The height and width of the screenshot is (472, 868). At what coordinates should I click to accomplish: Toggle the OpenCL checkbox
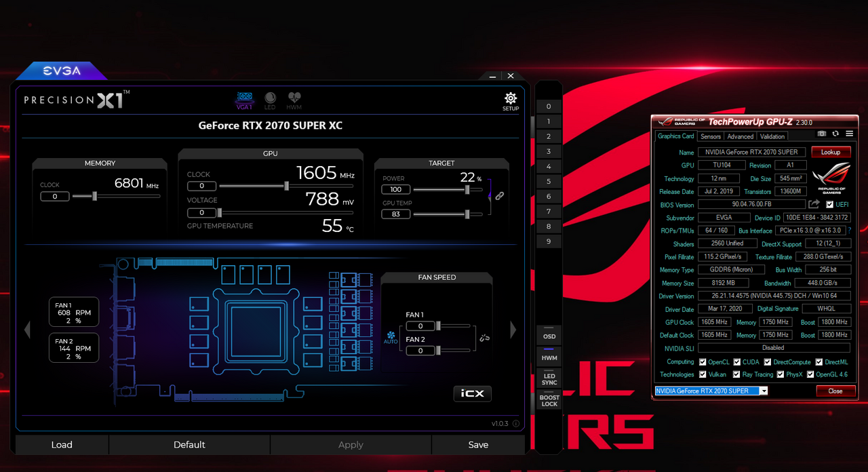702,362
